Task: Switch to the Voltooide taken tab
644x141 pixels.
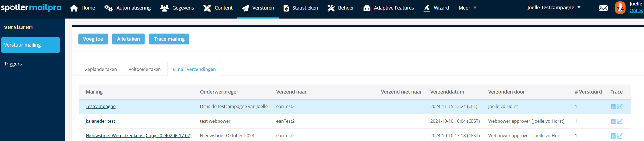Action: tap(145, 69)
